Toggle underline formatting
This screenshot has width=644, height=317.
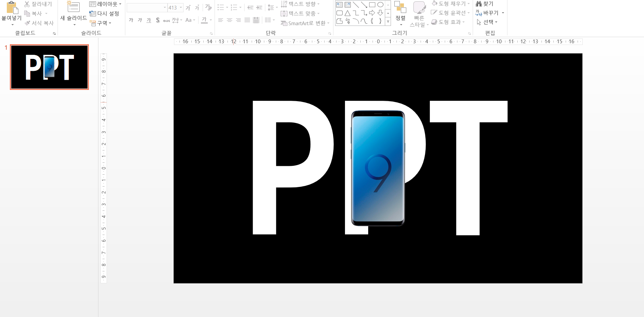click(x=149, y=20)
